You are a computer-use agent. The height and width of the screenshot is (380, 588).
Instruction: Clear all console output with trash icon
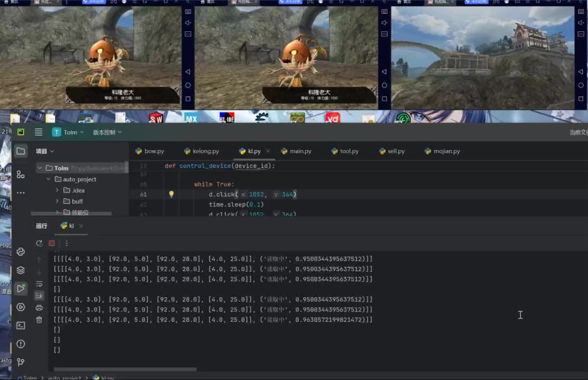[x=39, y=319]
